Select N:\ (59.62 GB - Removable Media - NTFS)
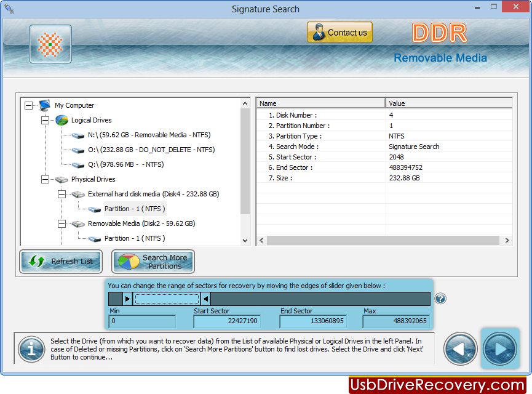Screen dimensions: 532x394 pyautogui.click(x=149, y=135)
